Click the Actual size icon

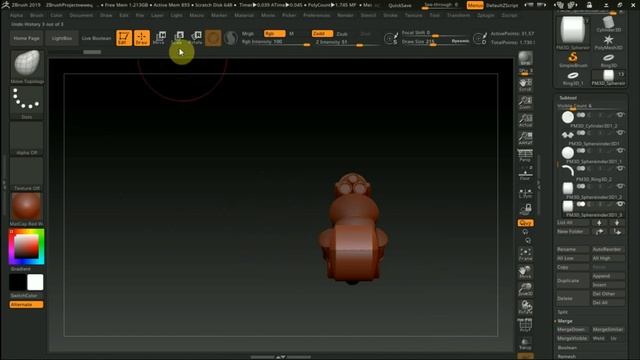click(525, 120)
